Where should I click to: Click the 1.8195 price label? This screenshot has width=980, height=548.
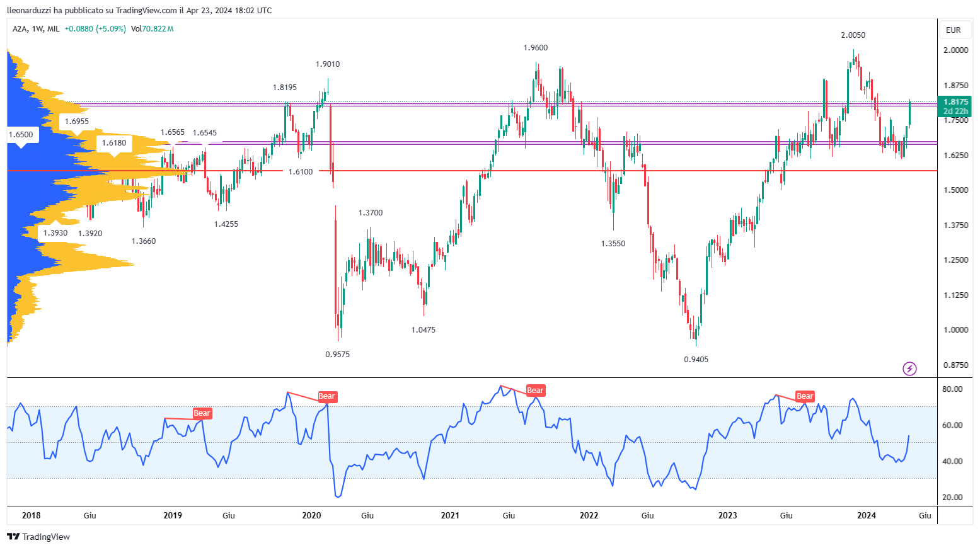point(285,88)
